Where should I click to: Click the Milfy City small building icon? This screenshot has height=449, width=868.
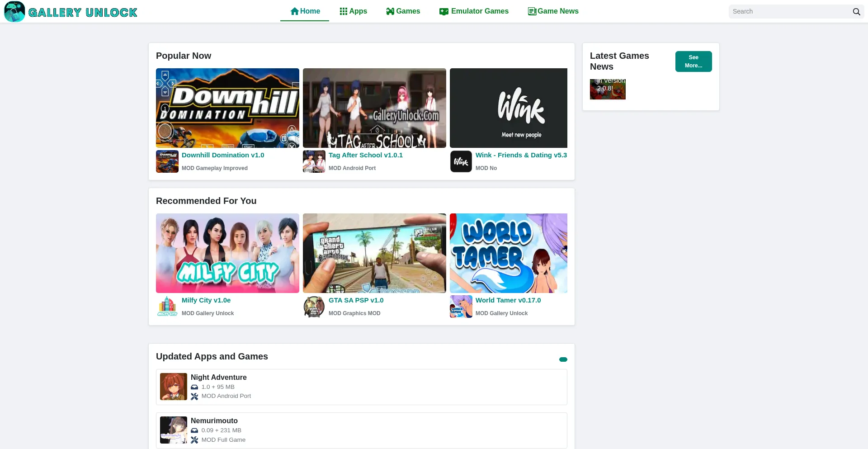167,307
